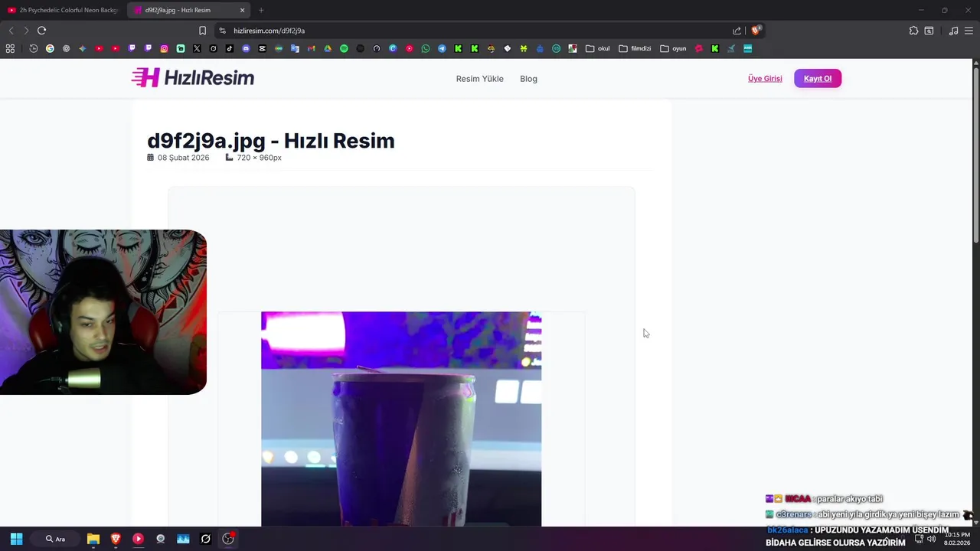The height and width of the screenshot is (551, 980).
Task: Go back to previous page
Action: pyautogui.click(x=11, y=31)
